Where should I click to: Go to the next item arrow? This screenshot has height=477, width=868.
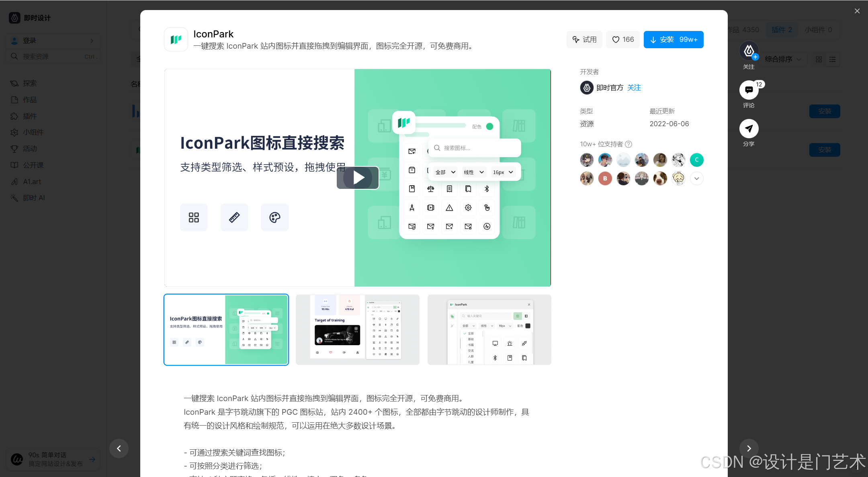coord(749,448)
